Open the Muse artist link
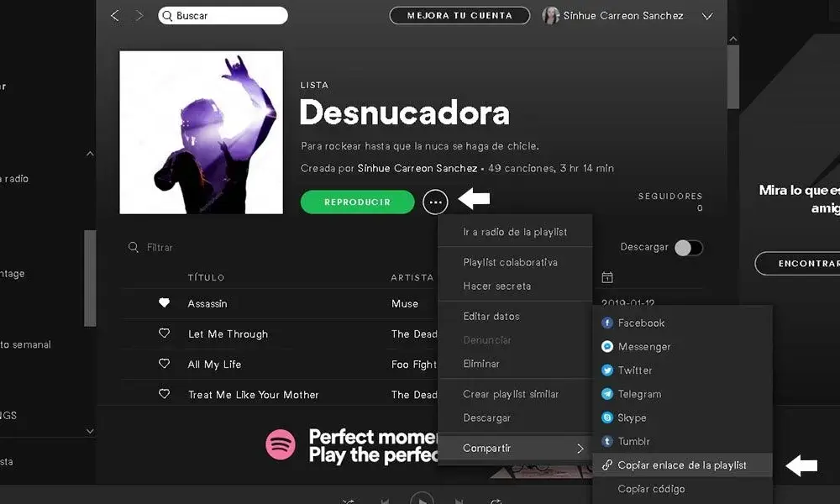Image resolution: width=840 pixels, height=504 pixels. coord(405,304)
